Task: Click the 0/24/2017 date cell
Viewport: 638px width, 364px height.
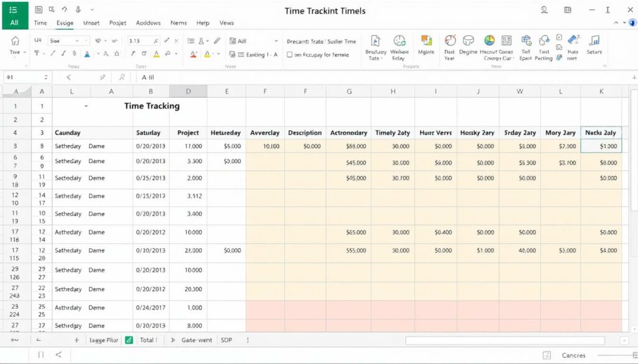Action: click(151, 308)
